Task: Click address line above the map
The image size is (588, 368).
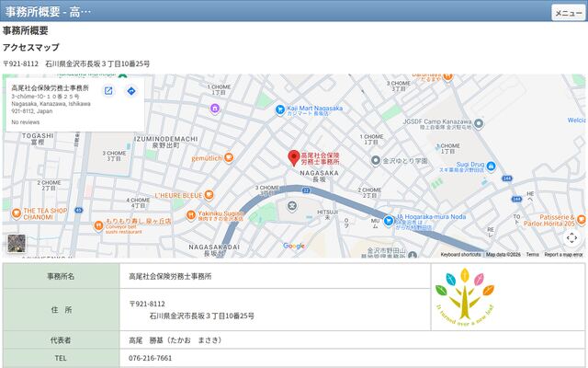Action: 76,63
